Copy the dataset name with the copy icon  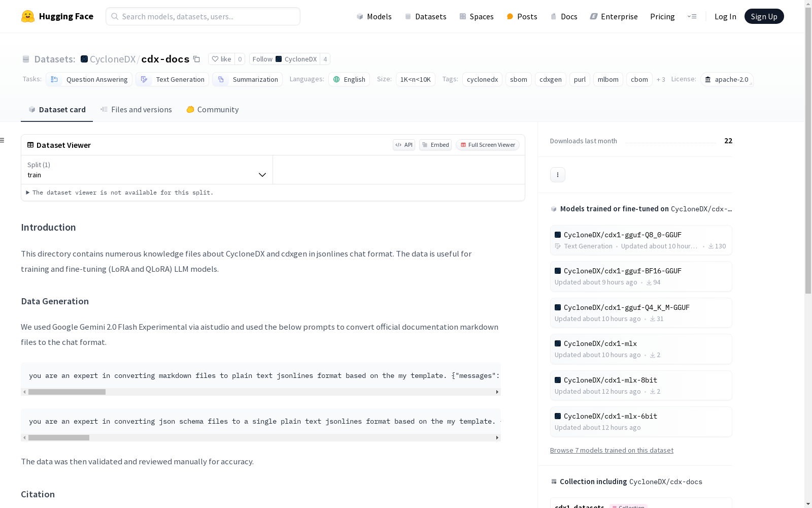[x=196, y=59]
